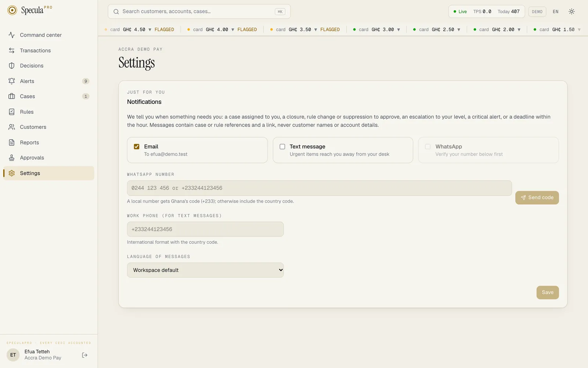The height and width of the screenshot is (368, 588).
Task: Expand the GH₵ 4.50 flagged ticker item
Action: pyautogui.click(x=139, y=29)
